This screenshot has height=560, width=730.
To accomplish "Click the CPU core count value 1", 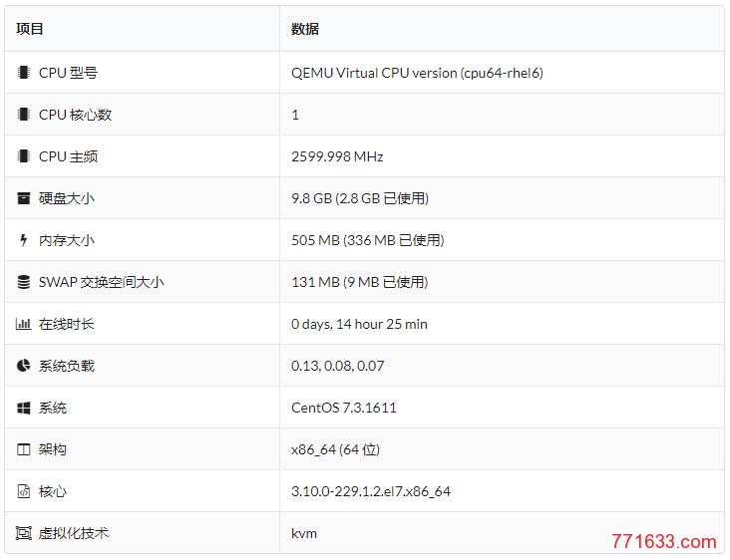I will pos(295,115).
